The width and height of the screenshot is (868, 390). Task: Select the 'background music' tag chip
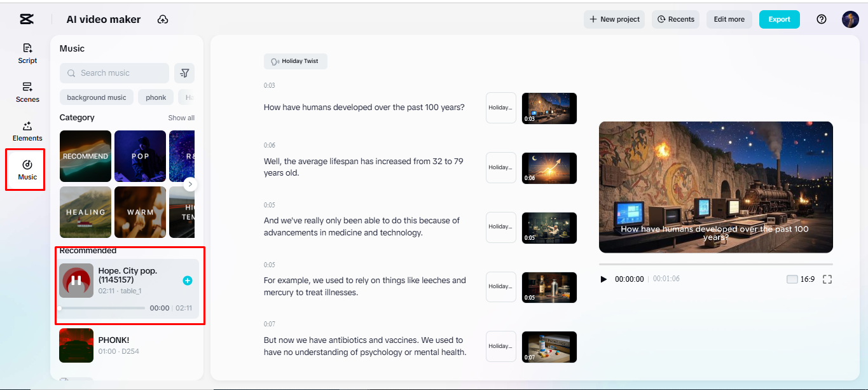(97, 97)
